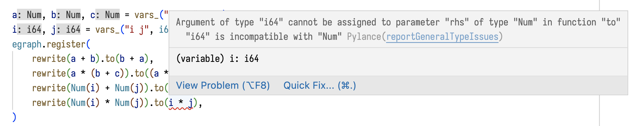Click Num(j) on the last rewrite line
Image resolution: width=644 pixels, height=126 pixels.
(129, 103)
